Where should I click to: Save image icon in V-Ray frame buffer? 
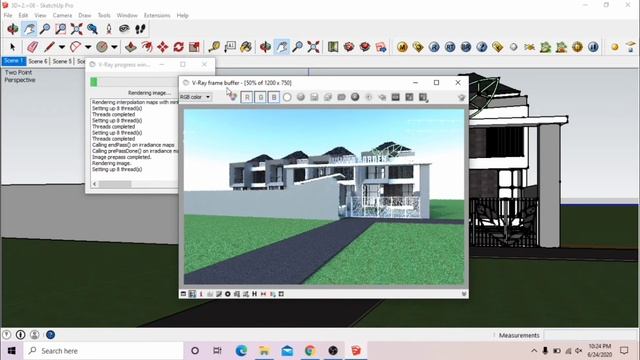tap(314, 97)
